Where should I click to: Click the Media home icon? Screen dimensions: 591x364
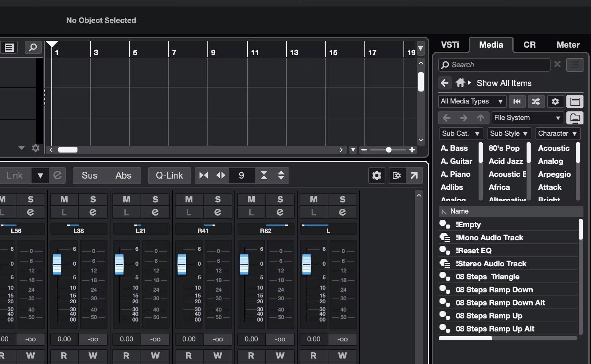(x=460, y=83)
